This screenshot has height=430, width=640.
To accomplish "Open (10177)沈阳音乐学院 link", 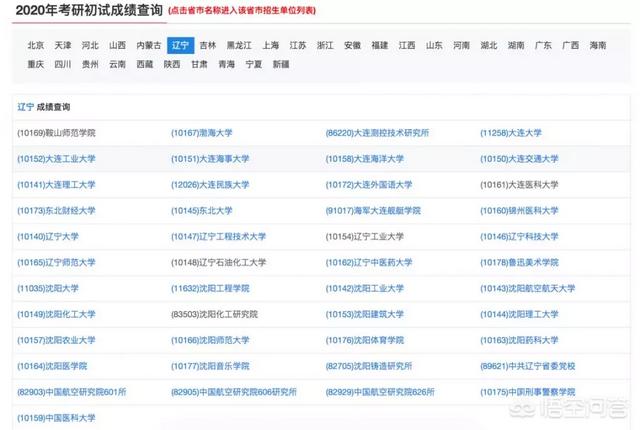I will [210, 366].
